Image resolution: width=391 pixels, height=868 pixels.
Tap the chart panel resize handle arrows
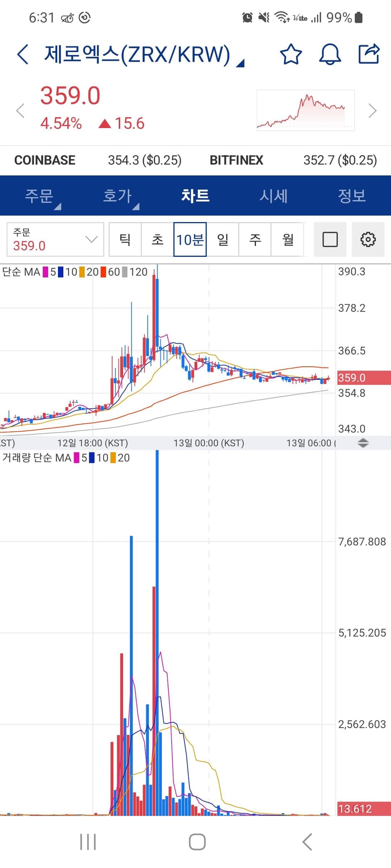pyautogui.click(x=363, y=443)
